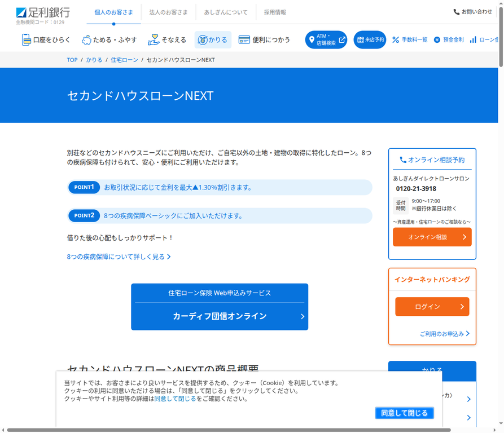Click the upper chevron in the かりる sidebar

pos(468,399)
